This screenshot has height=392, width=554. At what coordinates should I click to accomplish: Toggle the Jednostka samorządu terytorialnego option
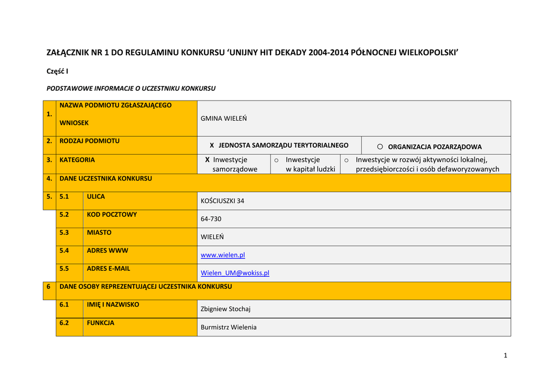point(212,145)
